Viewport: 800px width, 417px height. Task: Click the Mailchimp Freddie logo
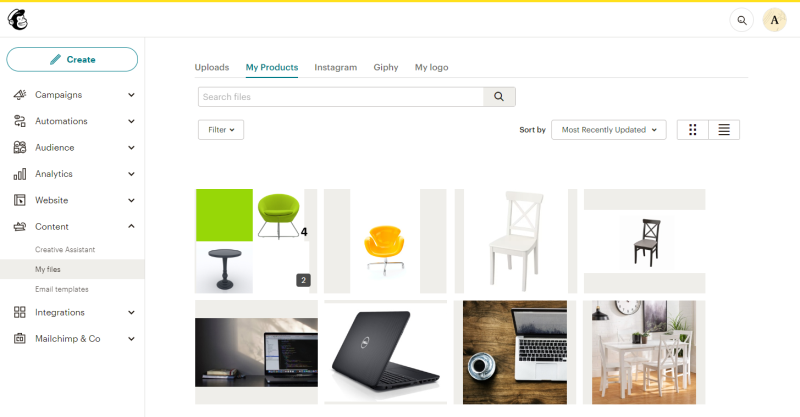tap(18, 20)
